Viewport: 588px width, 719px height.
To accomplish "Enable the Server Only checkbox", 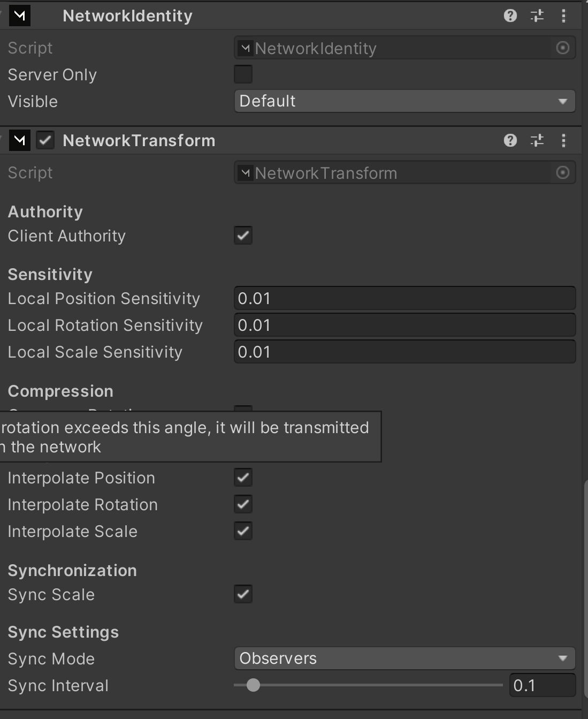I will click(x=243, y=74).
